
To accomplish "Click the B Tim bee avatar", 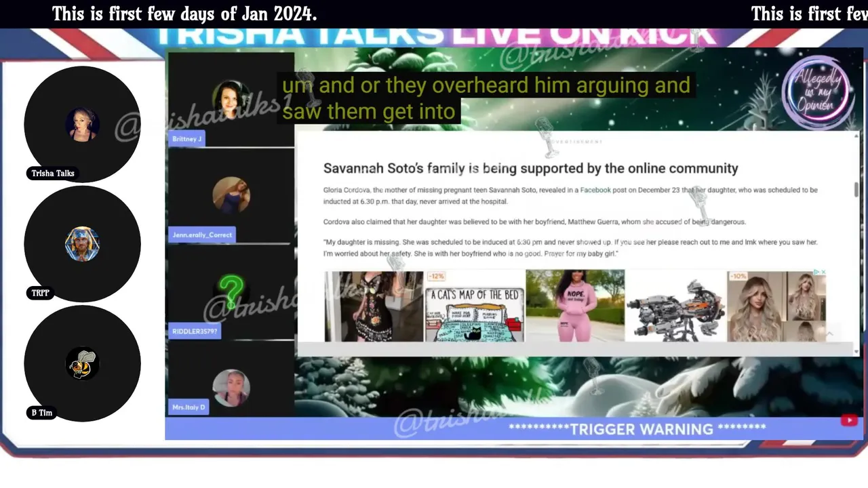I will [x=82, y=363].
